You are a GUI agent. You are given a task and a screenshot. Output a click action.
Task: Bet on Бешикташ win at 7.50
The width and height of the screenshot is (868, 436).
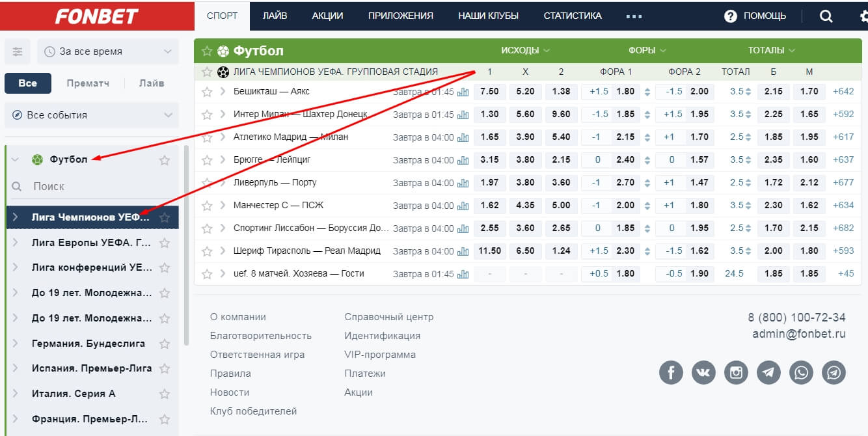pyautogui.click(x=489, y=92)
